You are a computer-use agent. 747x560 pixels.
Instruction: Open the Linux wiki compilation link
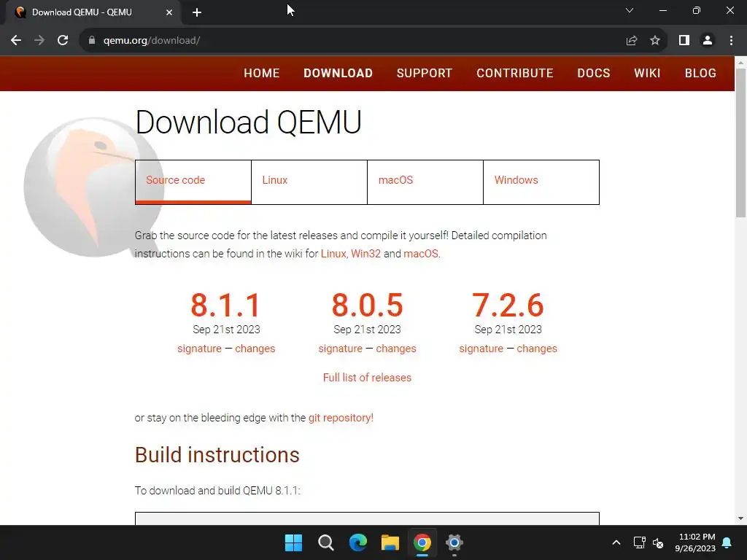click(x=333, y=254)
